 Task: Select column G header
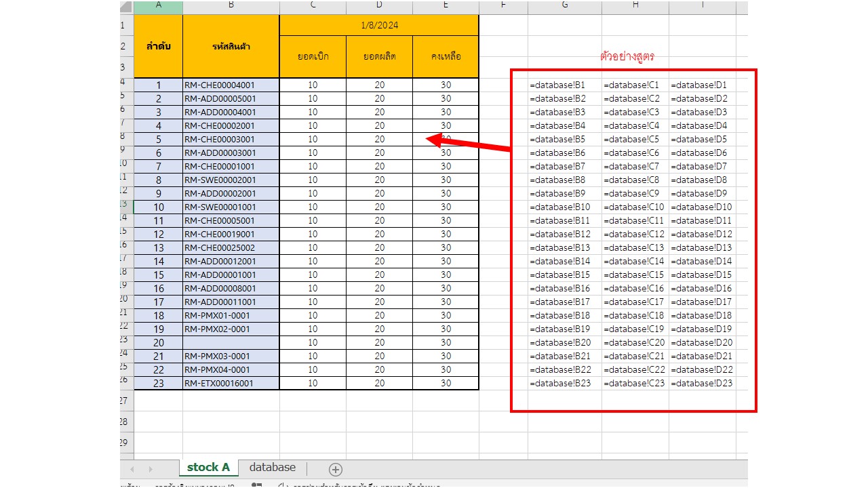565,7
